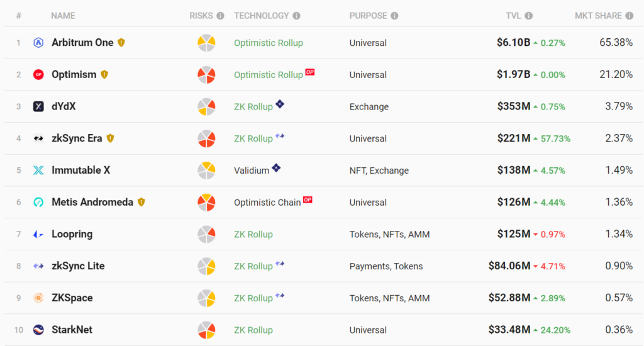The width and height of the screenshot is (644, 346).
Task: Click the zkSync Era logo icon
Action: point(38,138)
